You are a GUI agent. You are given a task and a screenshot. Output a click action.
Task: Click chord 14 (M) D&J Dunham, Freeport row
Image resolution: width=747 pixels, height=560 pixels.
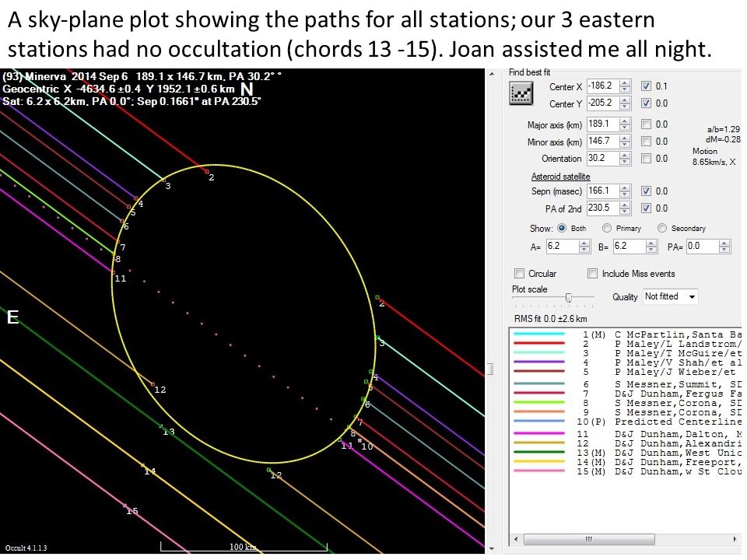(x=627, y=462)
